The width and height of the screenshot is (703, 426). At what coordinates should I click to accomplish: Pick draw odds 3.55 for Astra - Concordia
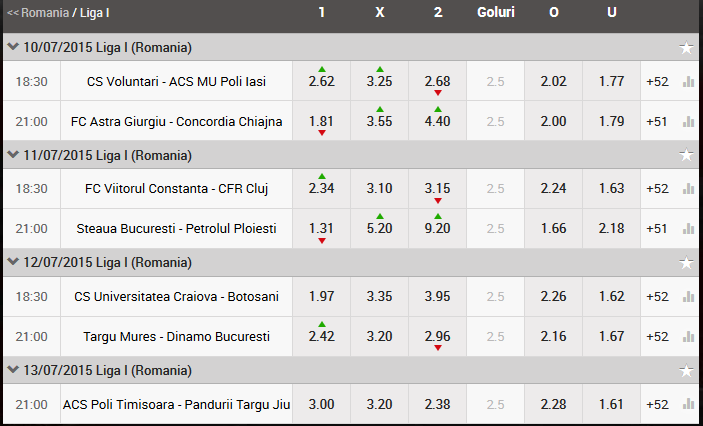click(x=379, y=122)
